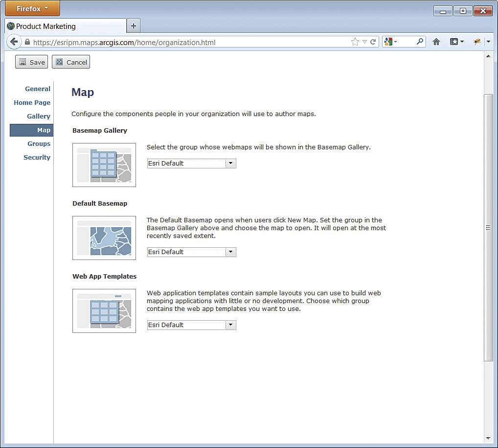
Task: Click the Web App Templates thumbnail image
Action: coord(104,310)
